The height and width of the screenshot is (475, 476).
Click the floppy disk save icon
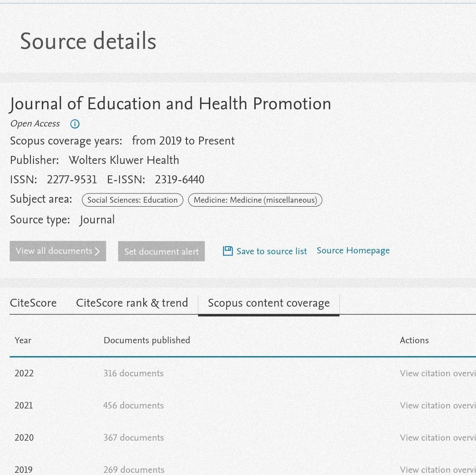coord(227,251)
